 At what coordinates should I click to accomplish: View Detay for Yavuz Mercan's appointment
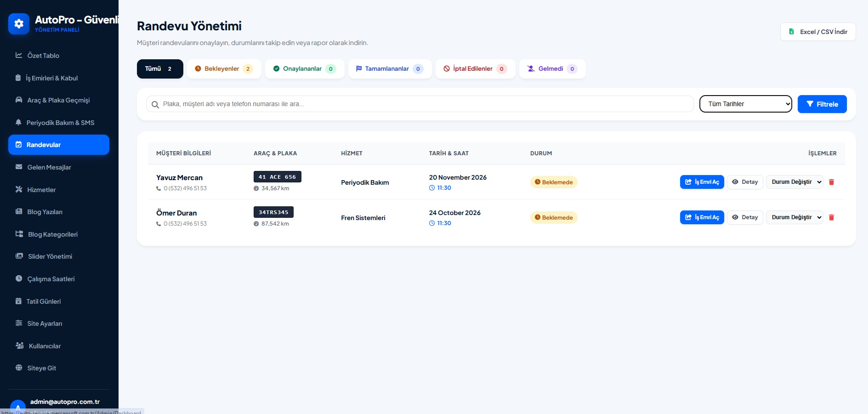pos(745,182)
